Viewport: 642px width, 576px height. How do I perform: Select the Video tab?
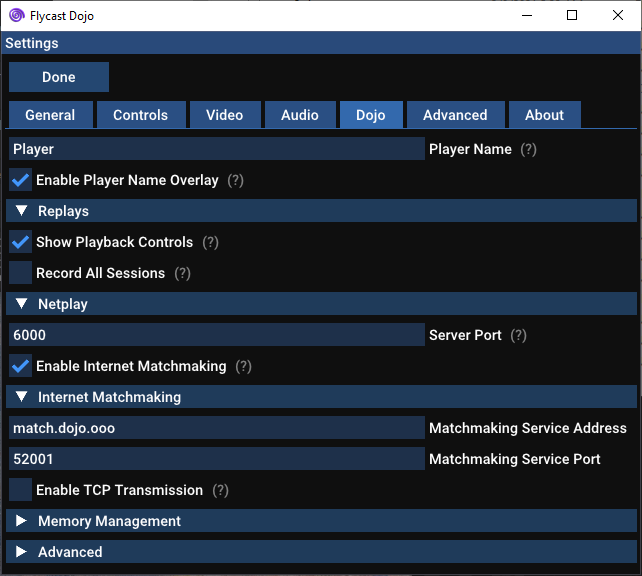click(225, 115)
